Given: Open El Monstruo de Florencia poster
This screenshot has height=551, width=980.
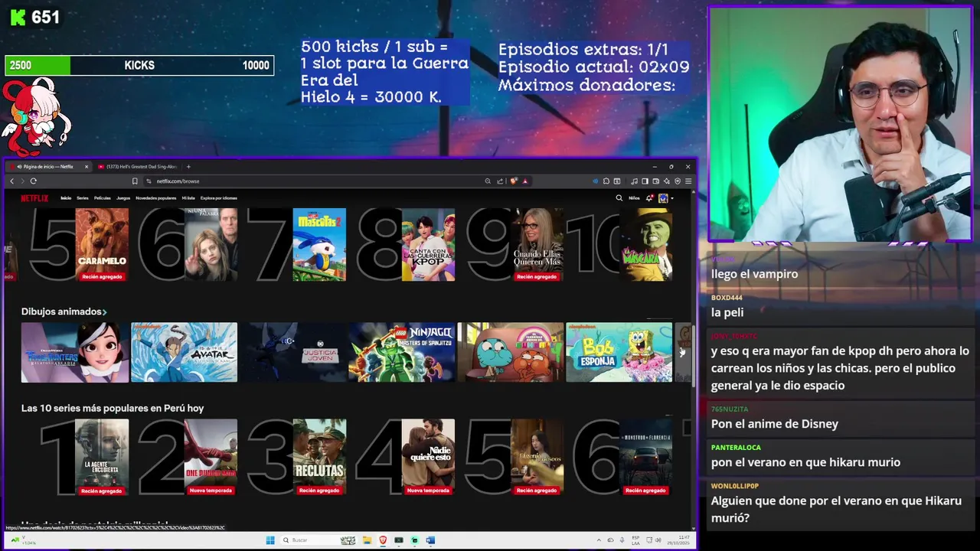Looking at the screenshot, I should (645, 457).
